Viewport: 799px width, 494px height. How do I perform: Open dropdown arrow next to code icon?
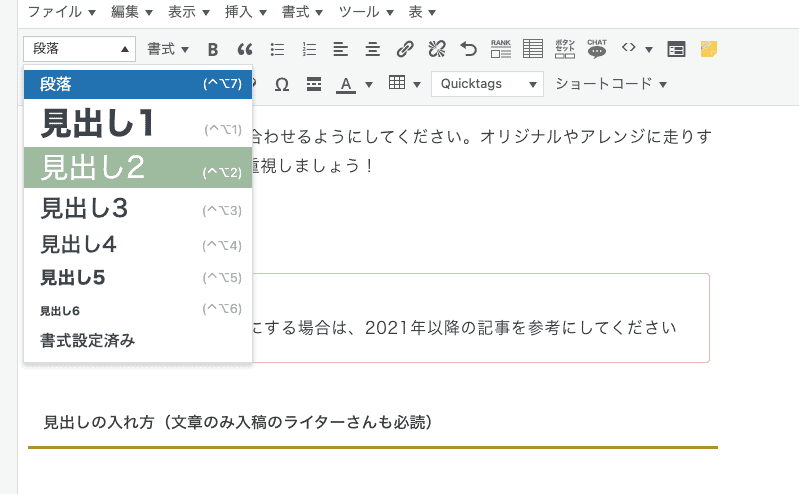coord(649,49)
